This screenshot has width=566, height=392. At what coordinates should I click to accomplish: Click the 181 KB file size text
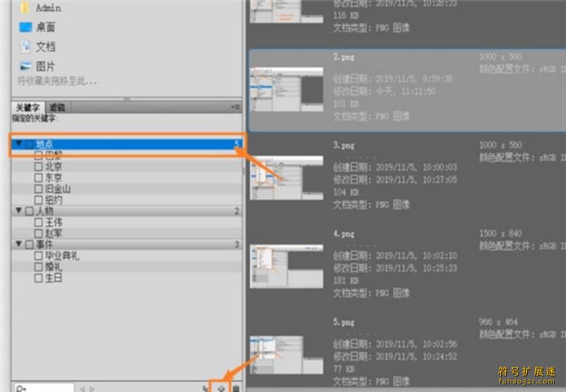(x=346, y=280)
